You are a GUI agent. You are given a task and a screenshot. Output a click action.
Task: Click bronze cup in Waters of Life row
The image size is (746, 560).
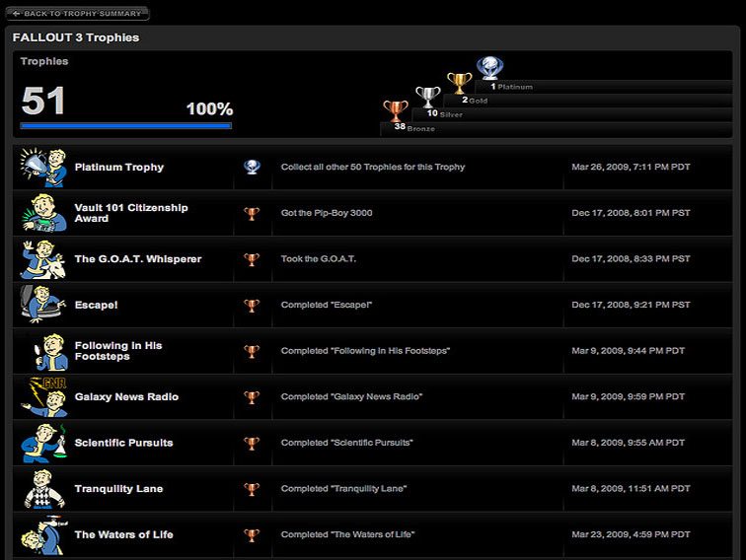pyautogui.click(x=252, y=535)
